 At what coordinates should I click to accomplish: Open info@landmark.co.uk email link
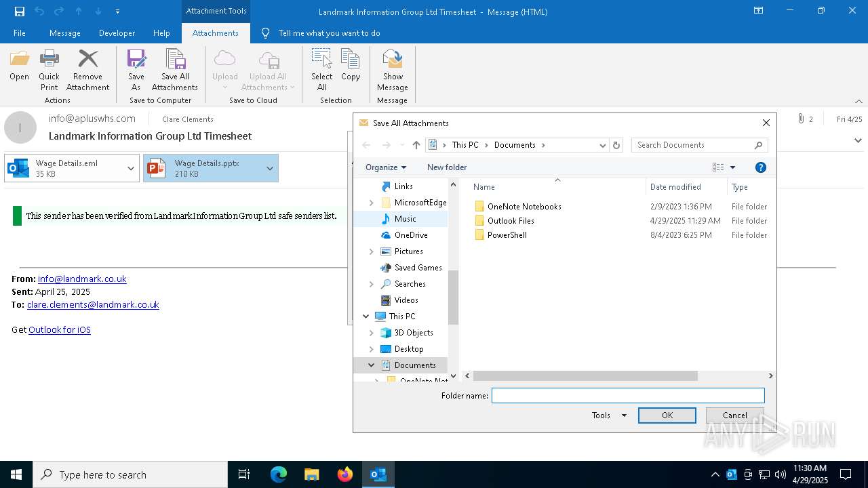pyautogui.click(x=82, y=279)
